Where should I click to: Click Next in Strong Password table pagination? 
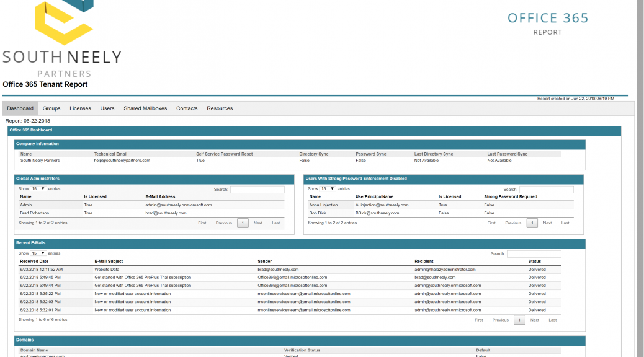(x=547, y=223)
